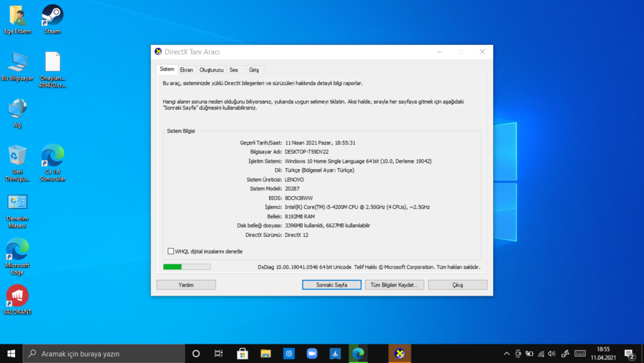
Task: Select the VALORANT desktop icon
Action: [17, 296]
